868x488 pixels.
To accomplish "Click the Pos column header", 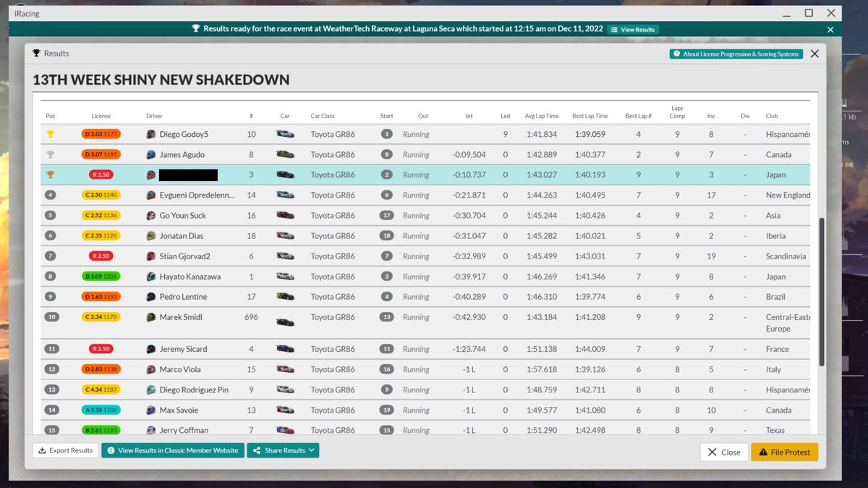I will (50, 116).
